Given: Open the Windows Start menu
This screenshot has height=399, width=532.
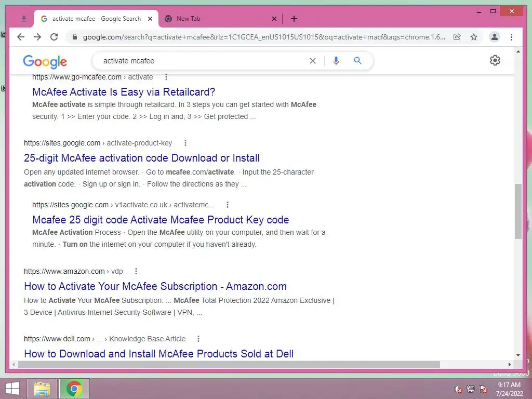Looking at the screenshot, I should point(12,389).
